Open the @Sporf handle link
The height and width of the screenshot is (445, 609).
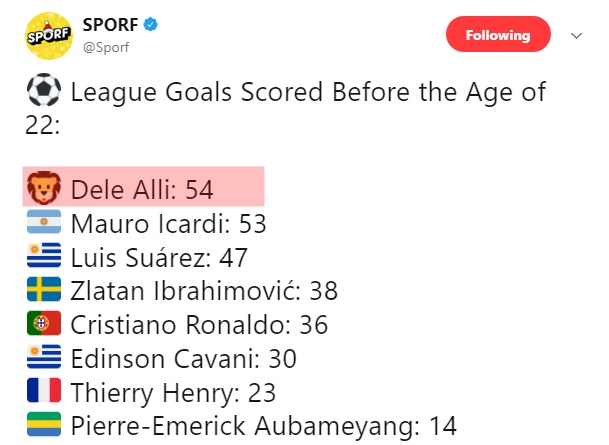pos(106,47)
